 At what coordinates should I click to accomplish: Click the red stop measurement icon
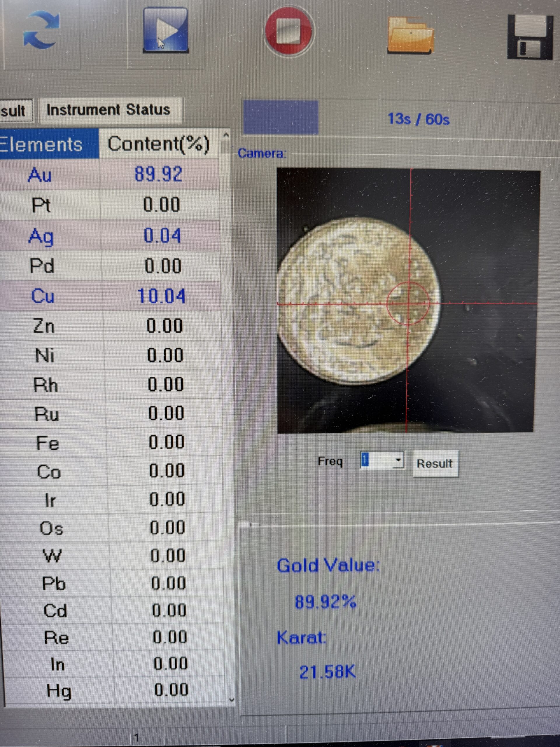(x=289, y=31)
